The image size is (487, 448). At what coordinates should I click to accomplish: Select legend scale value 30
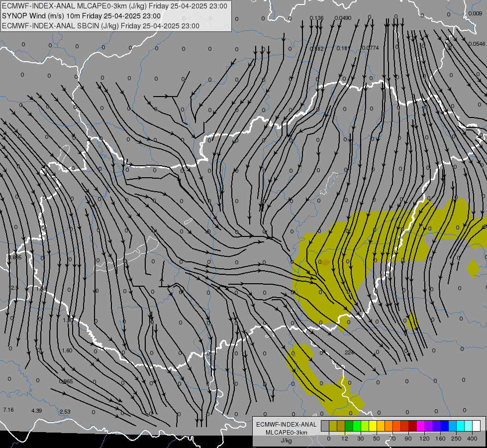point(361,439)
